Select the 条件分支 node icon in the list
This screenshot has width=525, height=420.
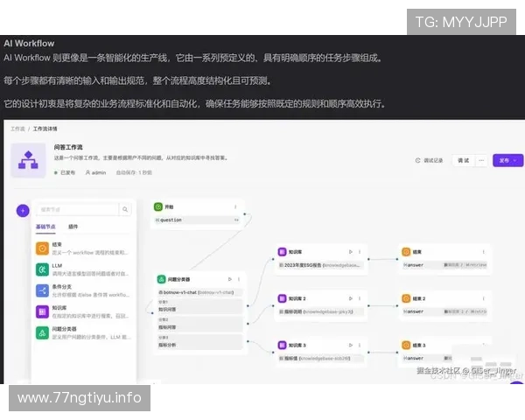click(x=42, y=290)
